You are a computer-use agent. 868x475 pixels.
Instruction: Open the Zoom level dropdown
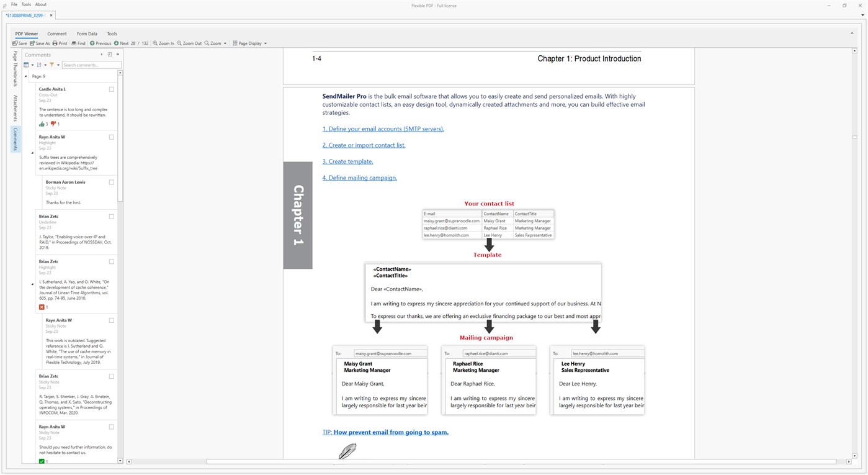point(216,43)
